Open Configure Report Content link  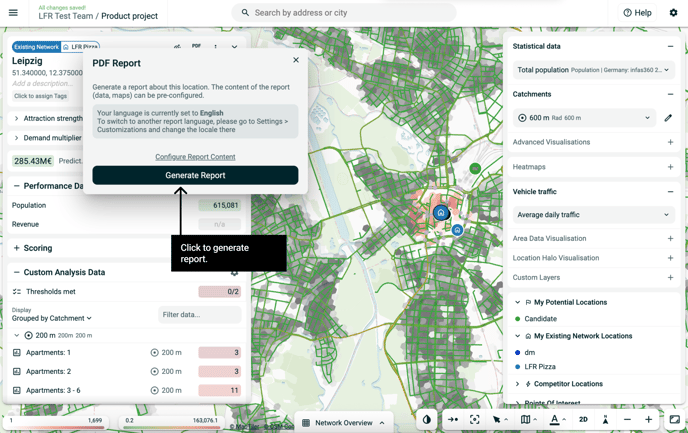195,157
